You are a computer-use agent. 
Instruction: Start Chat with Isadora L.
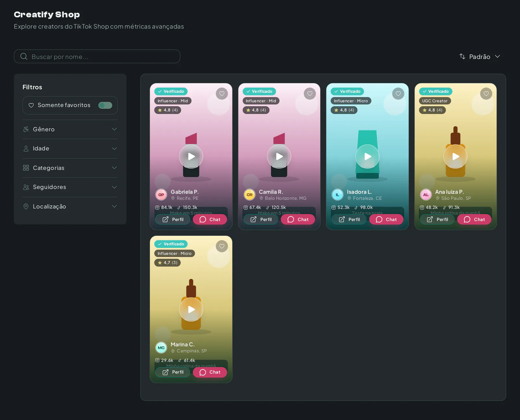tap(386, 219)
